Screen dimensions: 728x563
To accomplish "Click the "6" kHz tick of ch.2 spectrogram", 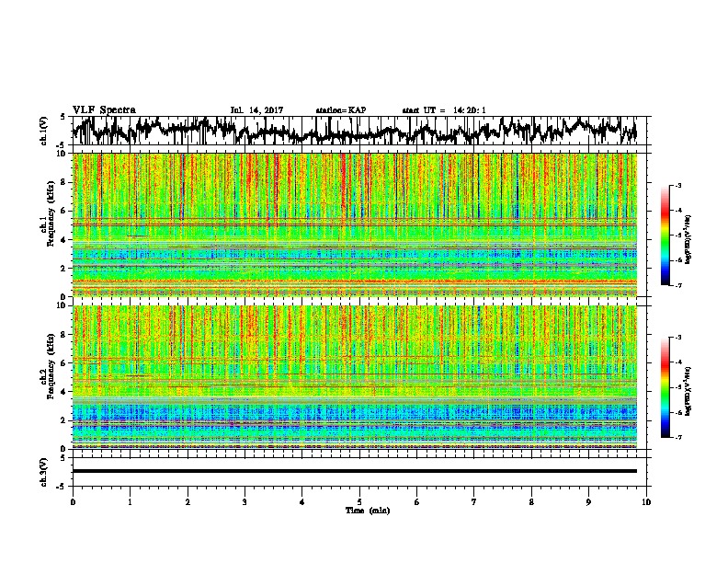I will click(65, 363).
